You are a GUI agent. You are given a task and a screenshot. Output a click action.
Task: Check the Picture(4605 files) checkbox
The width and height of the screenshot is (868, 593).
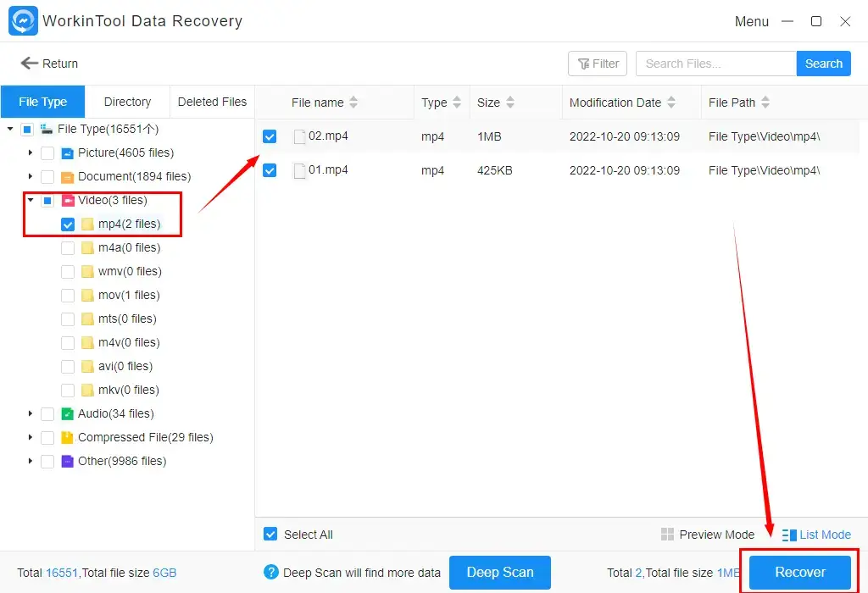[47, 153]
